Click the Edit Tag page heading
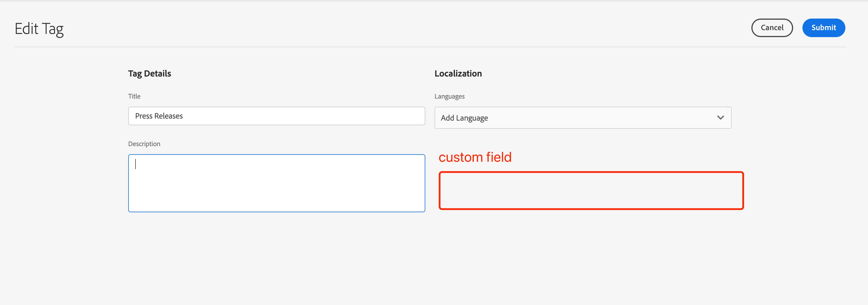This screenshot has height=305, width=868. point(39,29)
